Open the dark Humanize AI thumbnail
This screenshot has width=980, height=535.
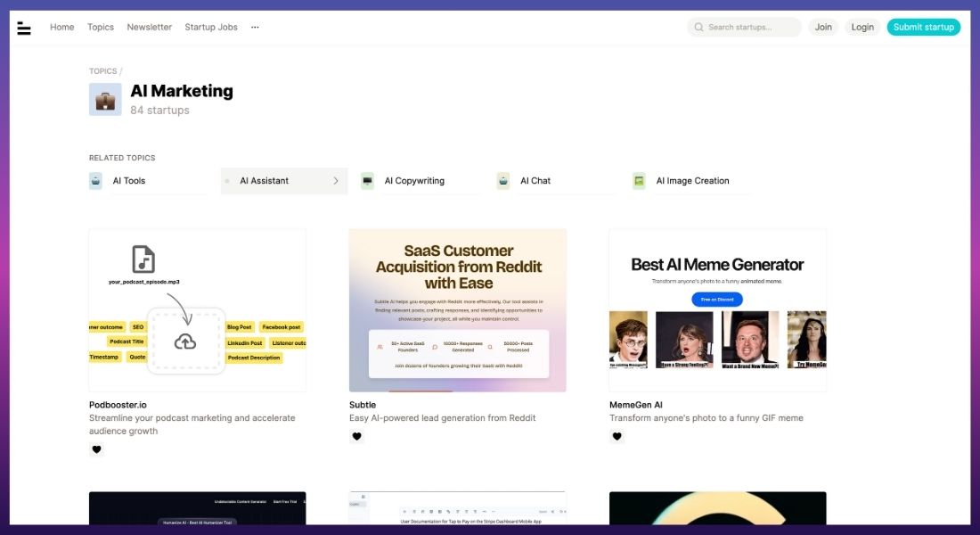198,508
